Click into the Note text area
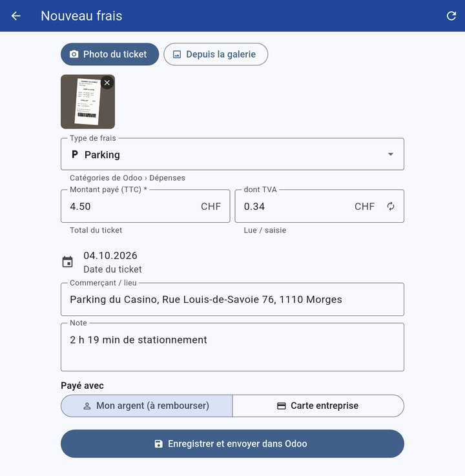 232,347
